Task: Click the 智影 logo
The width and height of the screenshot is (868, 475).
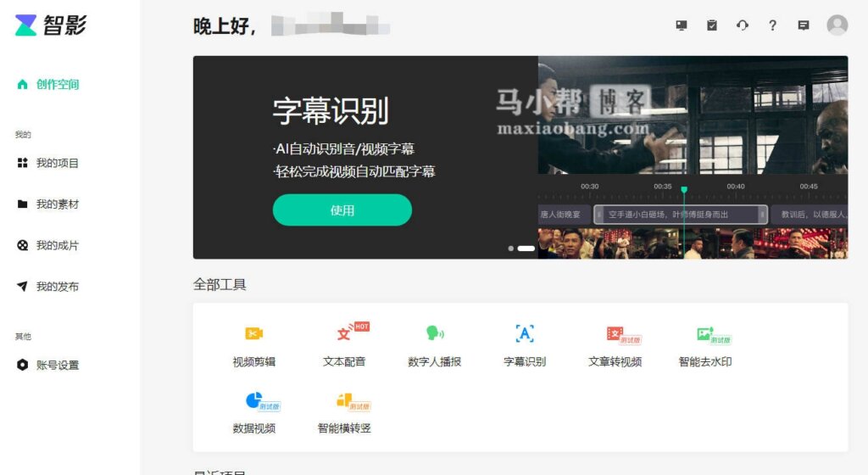Action: tap(50, 25)
